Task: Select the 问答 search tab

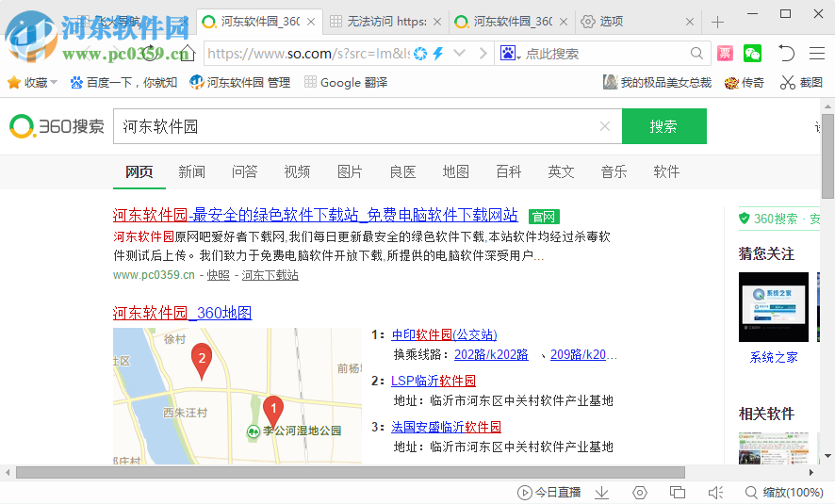Action: pyautogui.click(x=244, y=171)
